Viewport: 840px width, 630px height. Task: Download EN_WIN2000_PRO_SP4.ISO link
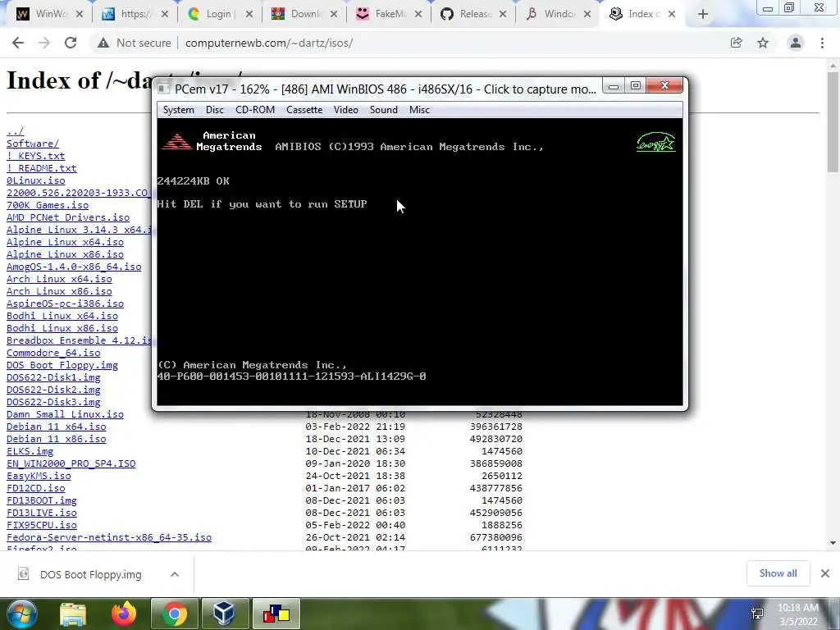(71, 464)
